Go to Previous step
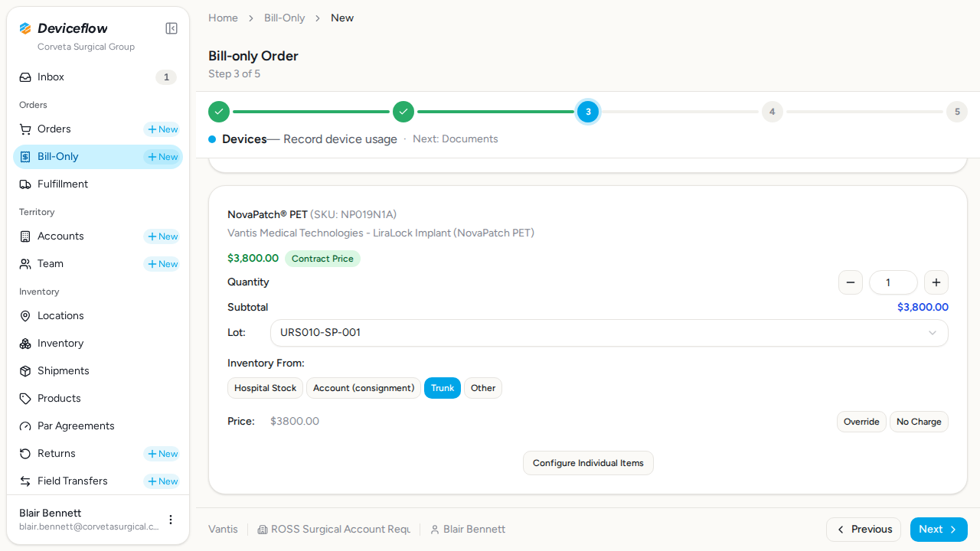980x551 pixels. [864, 530]
